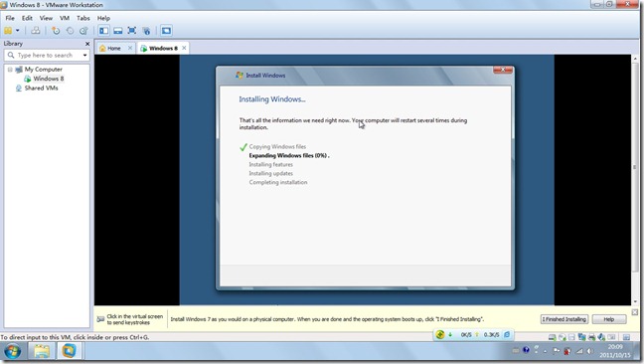Image resolution: width=644 pixels, height=364 pixels.
Task: Open the Edit menu
Action: (x=27, y=18)
